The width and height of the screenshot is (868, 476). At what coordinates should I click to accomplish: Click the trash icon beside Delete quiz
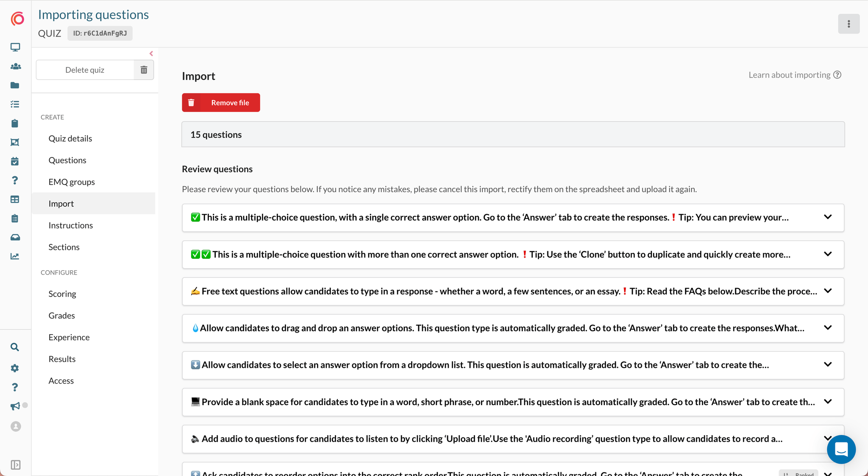[144, 70]
